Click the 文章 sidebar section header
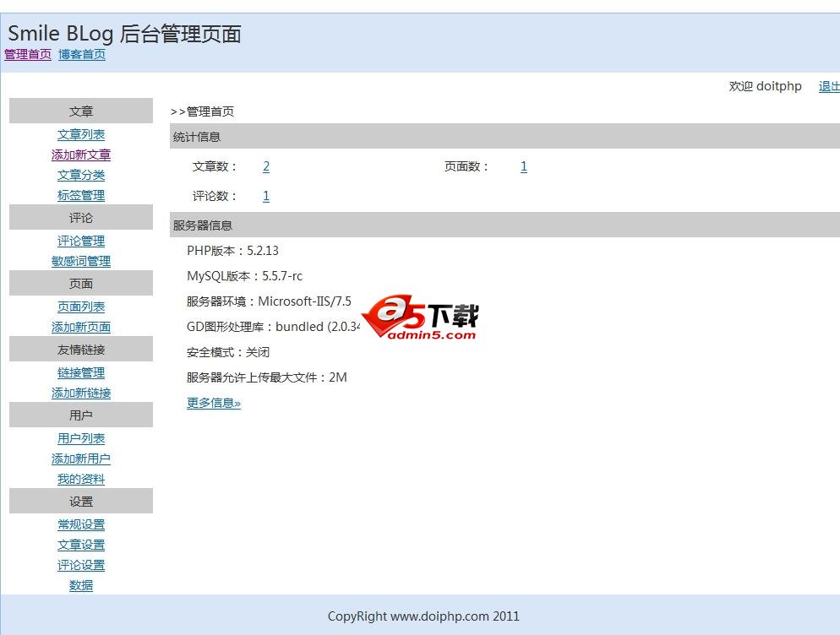This screenshot has height=635, width=840. 81,111
